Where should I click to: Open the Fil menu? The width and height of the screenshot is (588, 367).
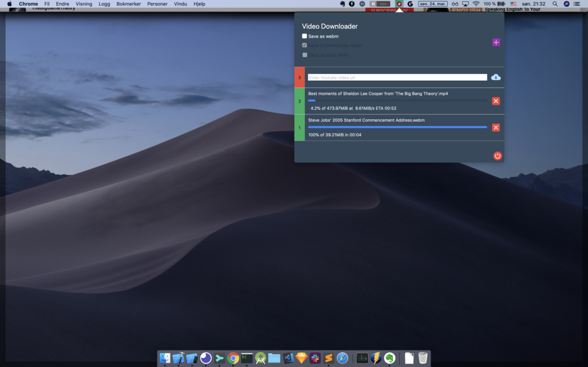pos(47,4)
